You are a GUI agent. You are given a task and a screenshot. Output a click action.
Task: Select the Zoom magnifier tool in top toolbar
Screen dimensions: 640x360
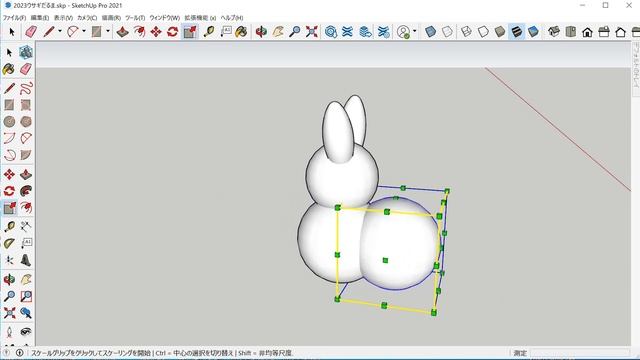(x=295, y=32)
